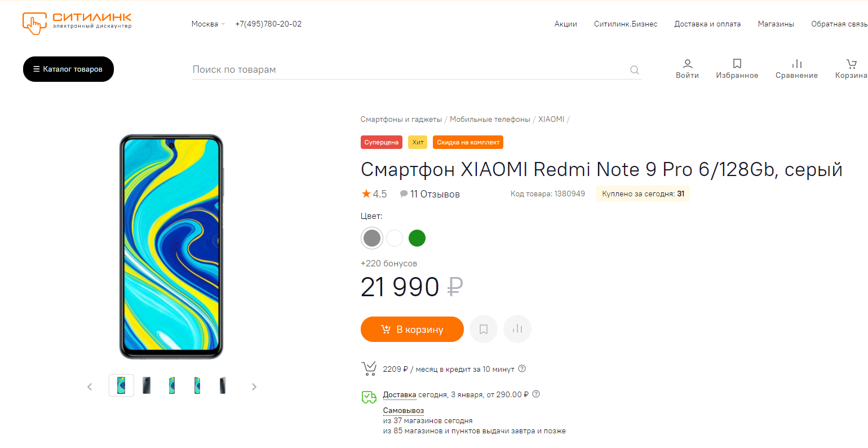This screenshot has height=448, width=868.
Task: Click the search magnifier icon
Action: 635,70
